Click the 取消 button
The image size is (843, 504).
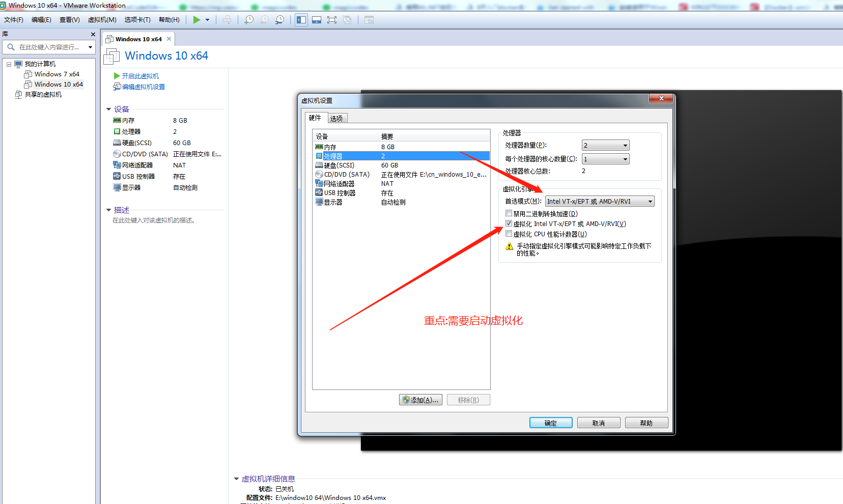pyautogui.click(x=599, y=423)
